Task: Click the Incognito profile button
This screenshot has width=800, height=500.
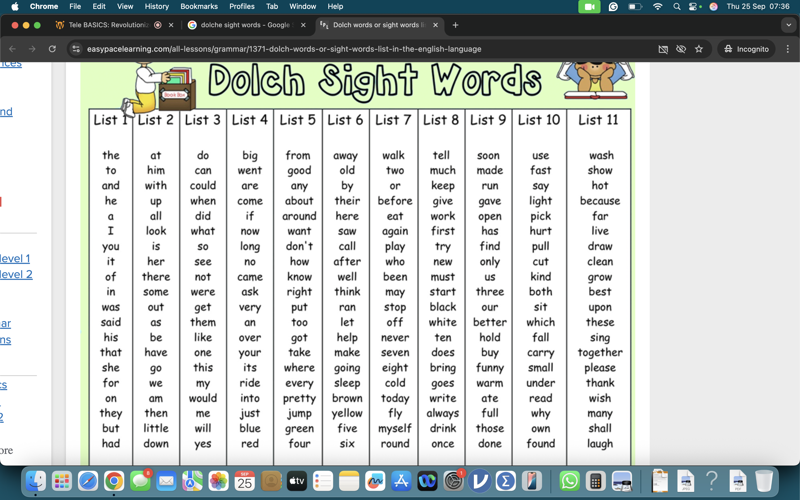Action: [746, 48]
